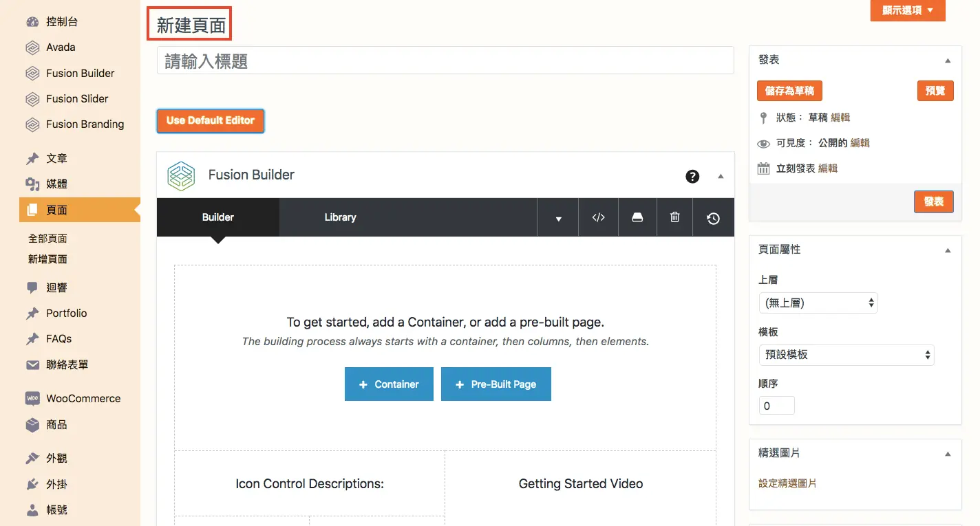
Task: Collapse the 頁面屬性 panel
Action: coord(948,250)
